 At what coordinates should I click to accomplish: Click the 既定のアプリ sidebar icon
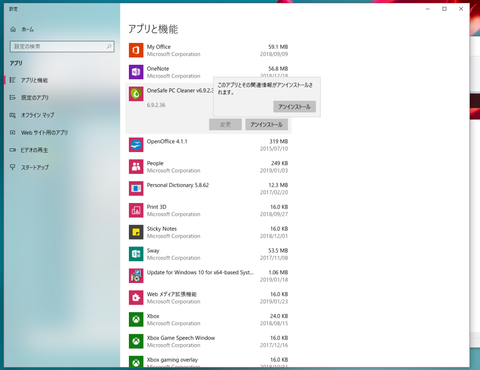coord(13,97)
